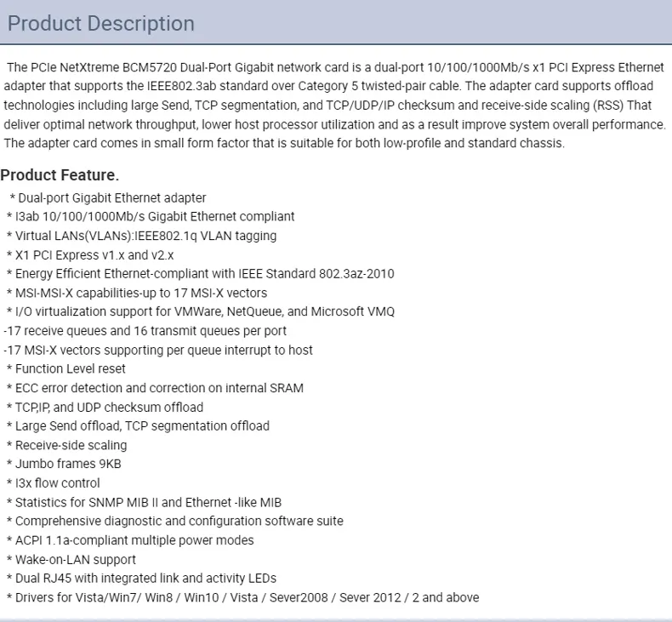The image size is (672, 622).
Task: Select the Dual-port Gigabit Ethernet adapter line
Action: click(107, 198)
